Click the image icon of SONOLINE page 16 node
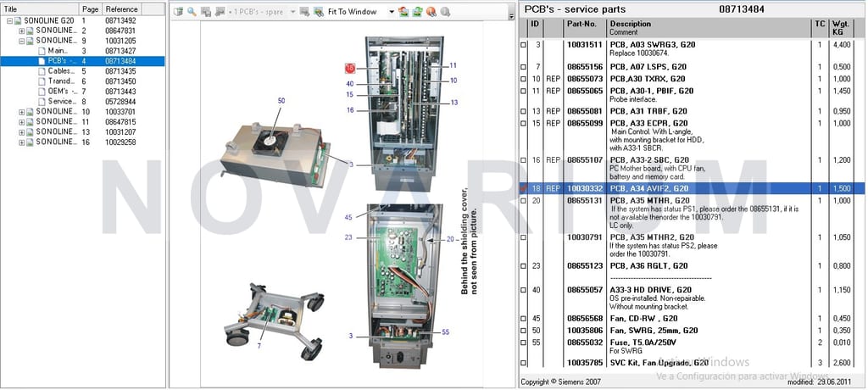 (x=30, y=142)
